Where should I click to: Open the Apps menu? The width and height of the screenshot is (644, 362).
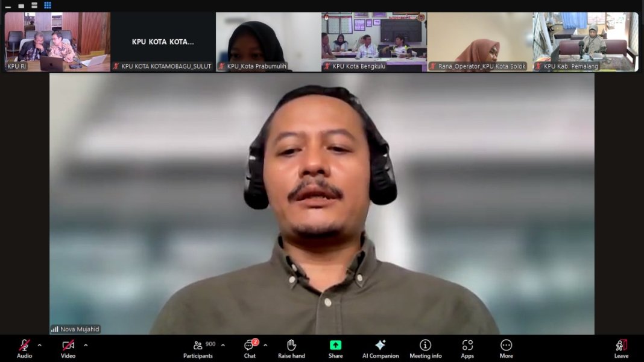pyautogui.click(x=467, y=348)
